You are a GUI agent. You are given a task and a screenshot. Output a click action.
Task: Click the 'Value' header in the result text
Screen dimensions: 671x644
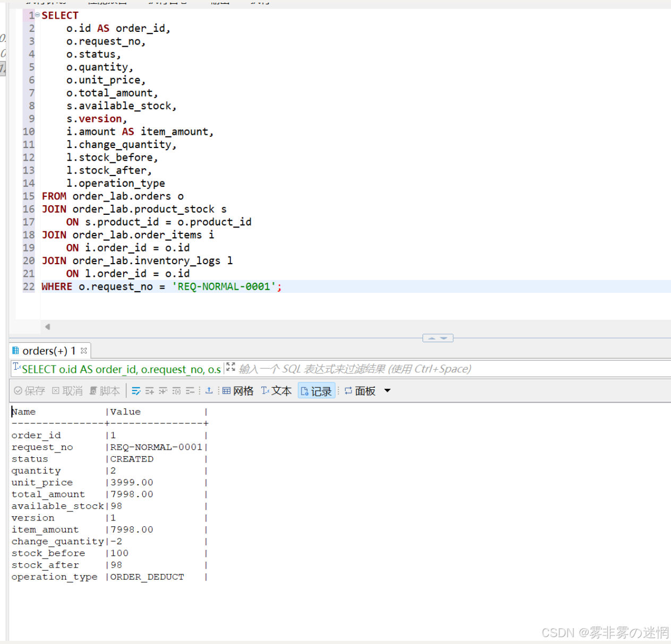point(126,412)
